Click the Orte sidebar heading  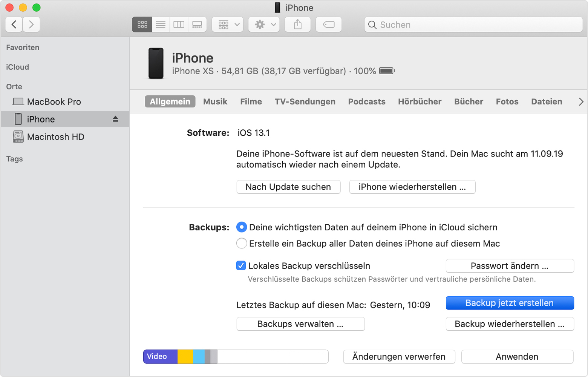point(14,87)
